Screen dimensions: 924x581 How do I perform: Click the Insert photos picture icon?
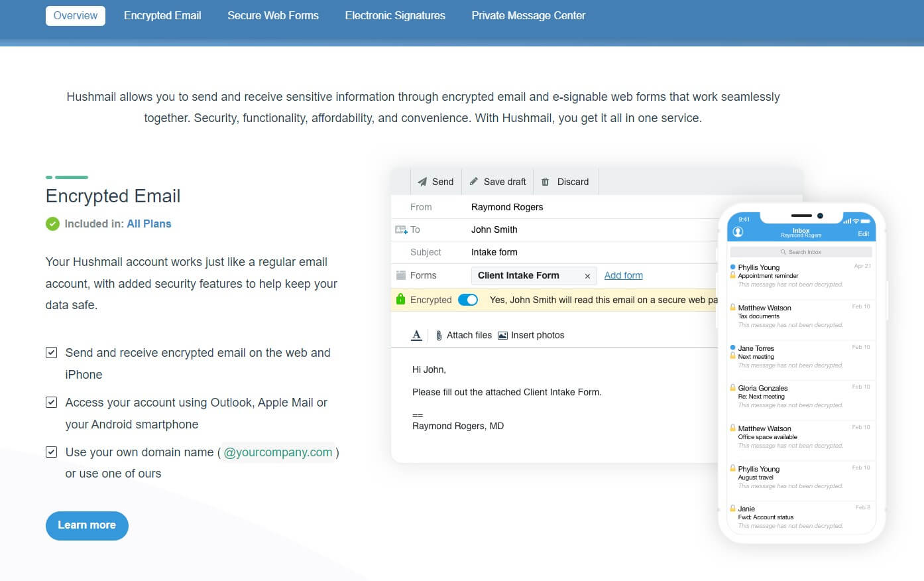[x=502, y=336]
